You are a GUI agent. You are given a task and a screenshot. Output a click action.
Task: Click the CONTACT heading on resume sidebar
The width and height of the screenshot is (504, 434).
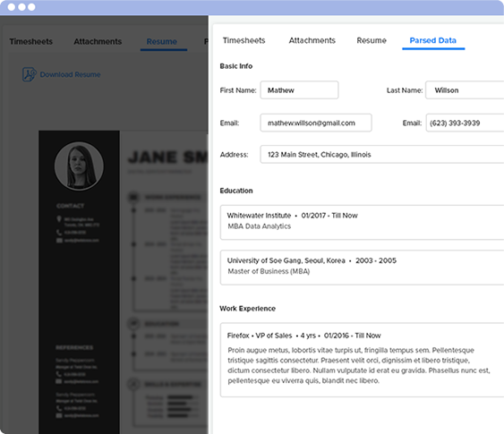point(71,206)
